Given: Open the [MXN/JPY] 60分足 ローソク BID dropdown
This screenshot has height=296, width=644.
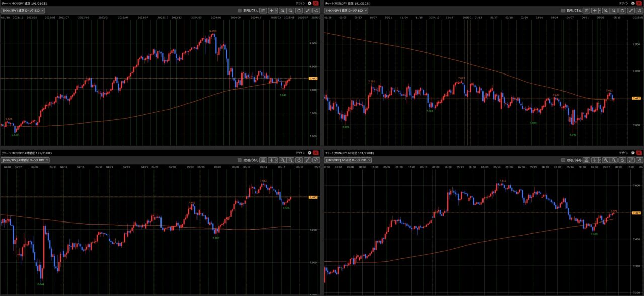Looking at the screenshot, I should tap(348, 160).
